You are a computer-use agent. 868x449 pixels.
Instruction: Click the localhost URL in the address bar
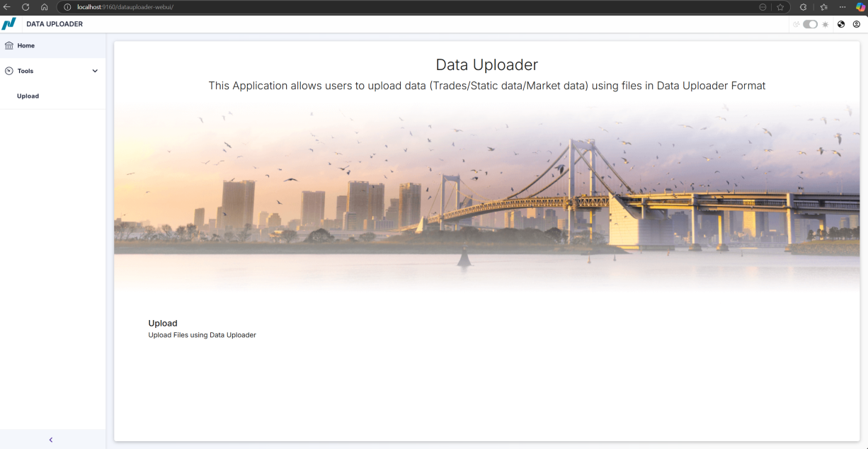pyautogui.click(x=125, y=7)
